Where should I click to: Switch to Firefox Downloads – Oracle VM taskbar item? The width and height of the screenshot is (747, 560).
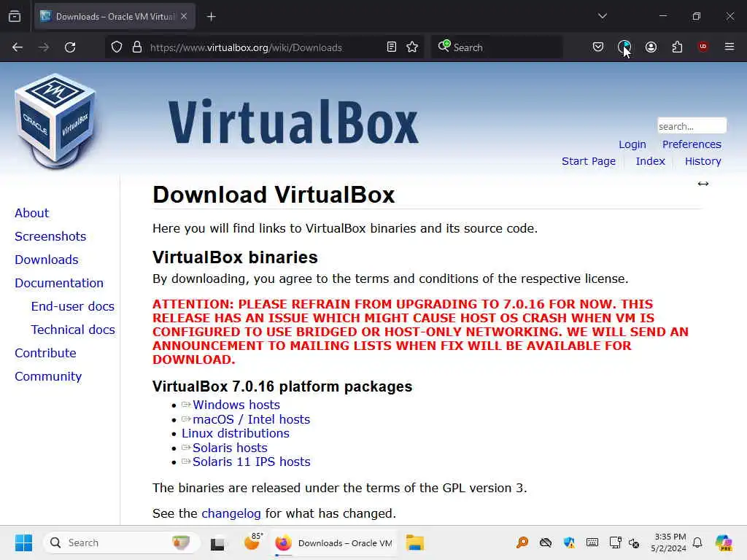(334, 543)
